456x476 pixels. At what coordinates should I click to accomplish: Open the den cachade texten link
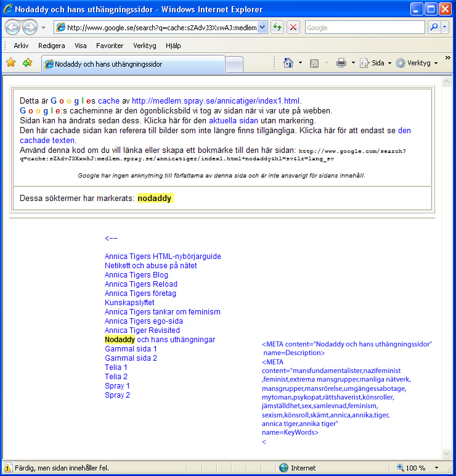click(47, 140)
